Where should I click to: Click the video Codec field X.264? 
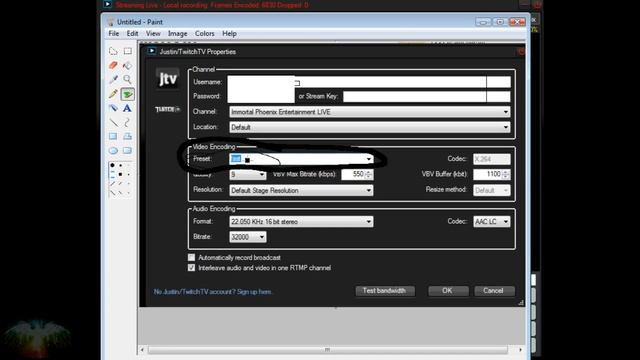click(491, 159)
